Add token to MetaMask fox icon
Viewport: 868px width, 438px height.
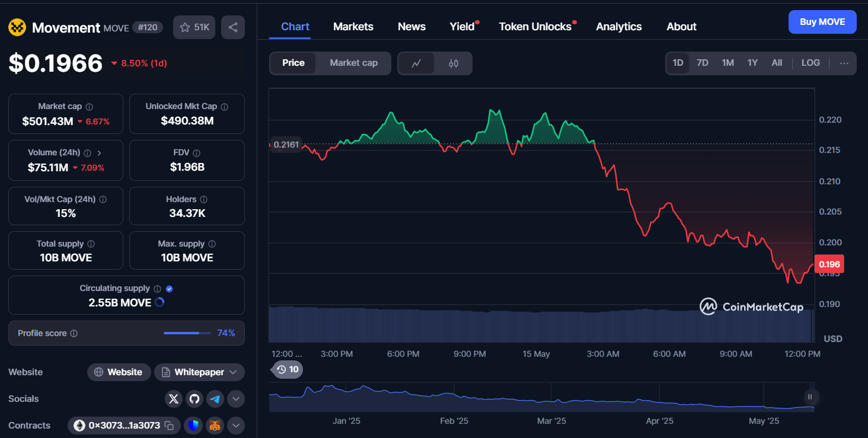click(x=215, y=426)
